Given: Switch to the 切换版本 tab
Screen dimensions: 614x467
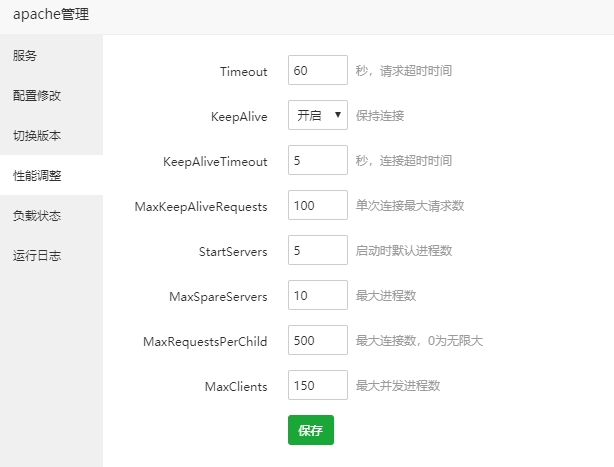Looking at the screenshot, I should pos(51,135).
